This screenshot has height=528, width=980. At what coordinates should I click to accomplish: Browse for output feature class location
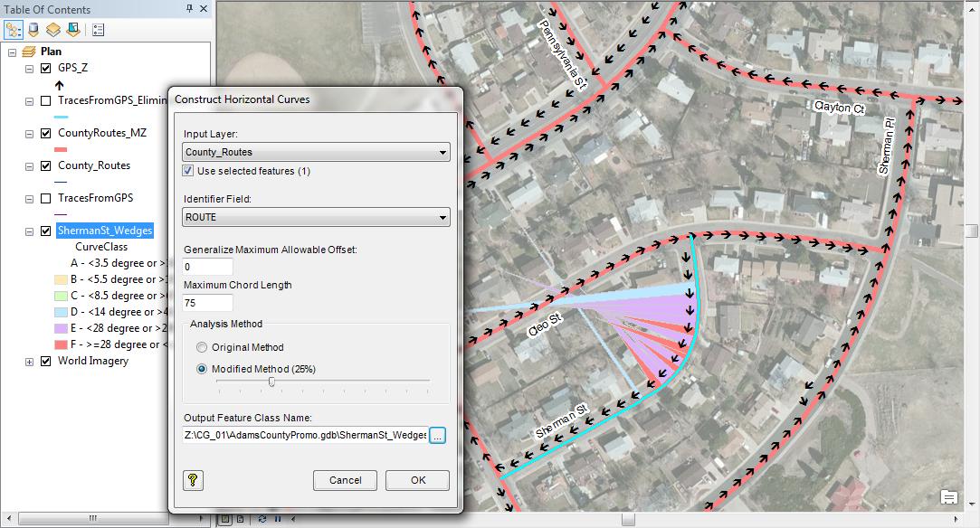point(437,435)
